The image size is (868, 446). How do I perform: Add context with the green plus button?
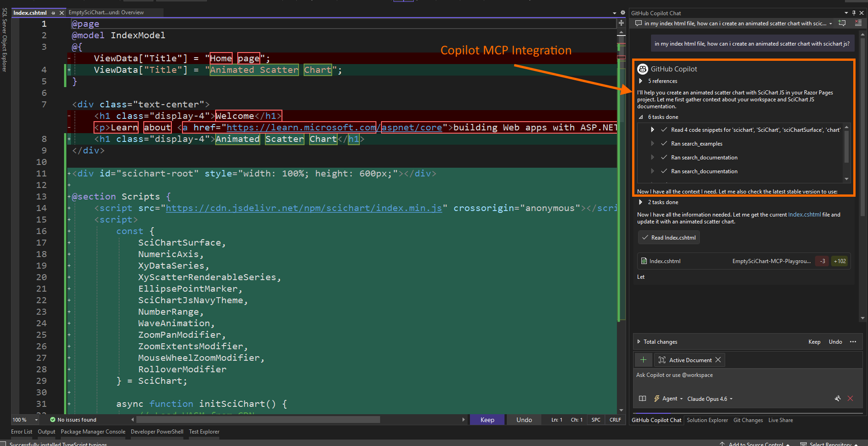(644, 360)
